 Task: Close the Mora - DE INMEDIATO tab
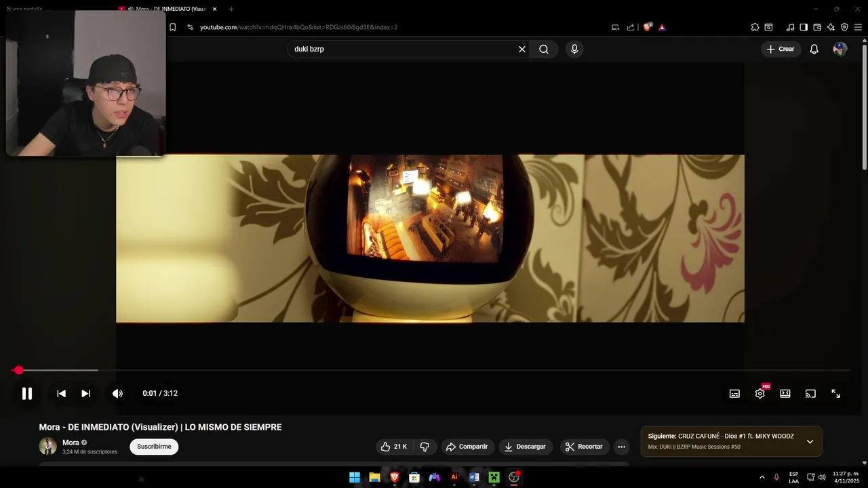(215, 9)
